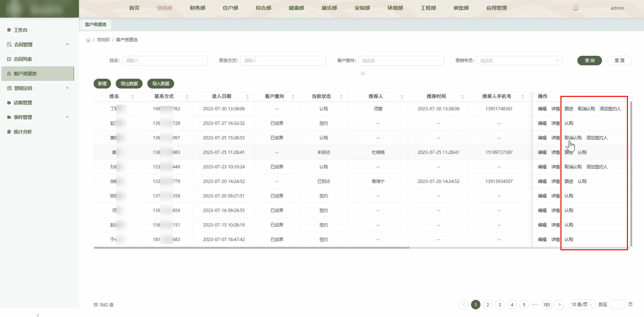Click 营销部 in the breadcrumb
This screenshot has width=644, height=317.
pyautogui.click(x=103, y=40)
